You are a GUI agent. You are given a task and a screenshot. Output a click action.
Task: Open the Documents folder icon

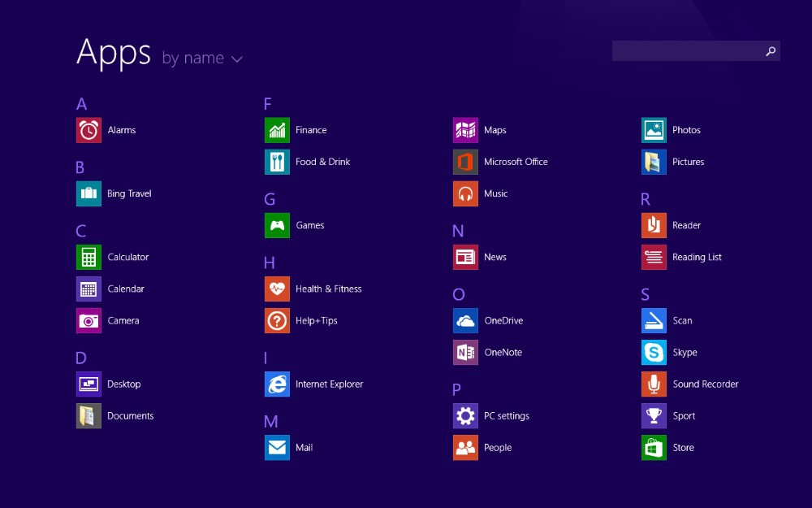click(89, 415)
